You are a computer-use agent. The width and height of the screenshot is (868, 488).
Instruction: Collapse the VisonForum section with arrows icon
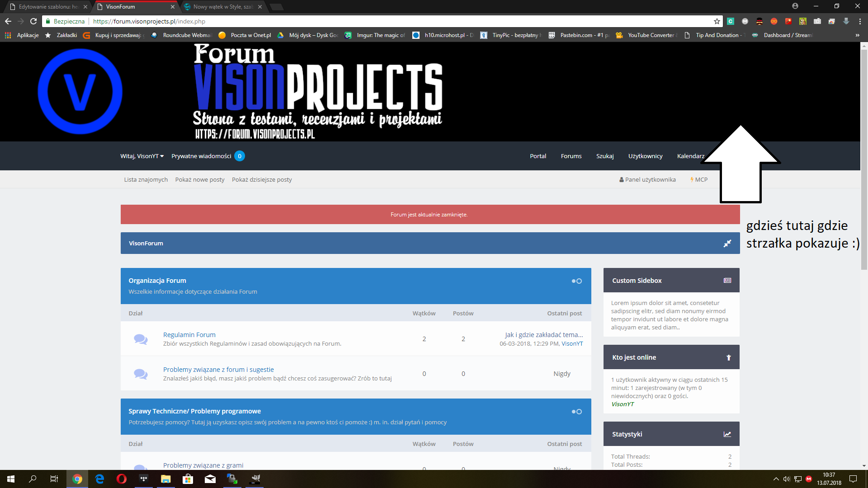pyautogui.click(x=727, y=244)
